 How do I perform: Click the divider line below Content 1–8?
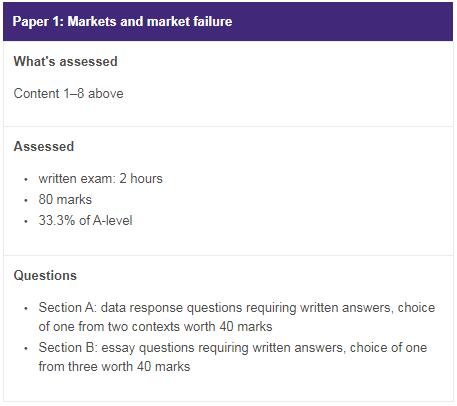[x=228, y=126]
